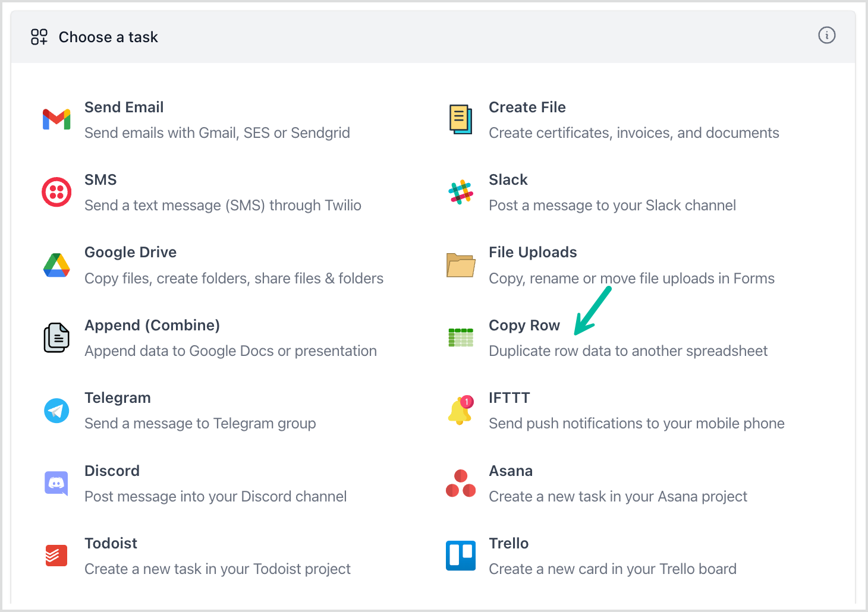868x612 pixels.
Task: Choose the green Copy Row spreadsheet icon
Action: pyautogui.click(x=461, y=337)
